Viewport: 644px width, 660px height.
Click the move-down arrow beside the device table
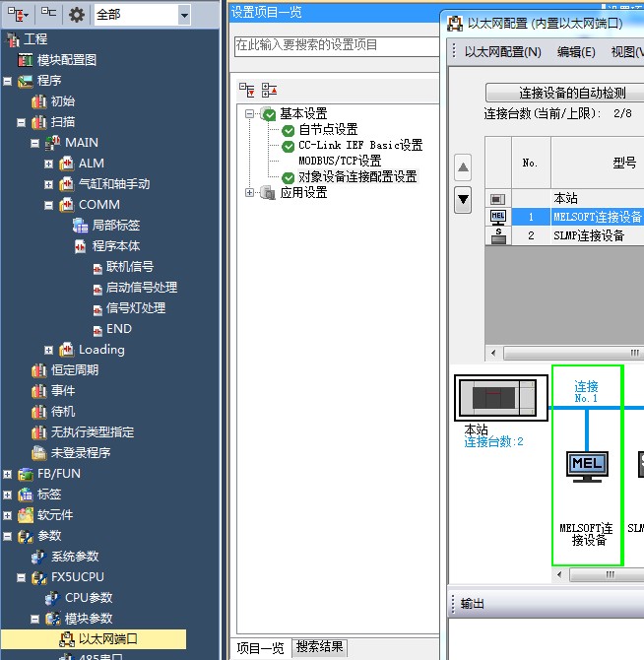[x=463, y=199]
